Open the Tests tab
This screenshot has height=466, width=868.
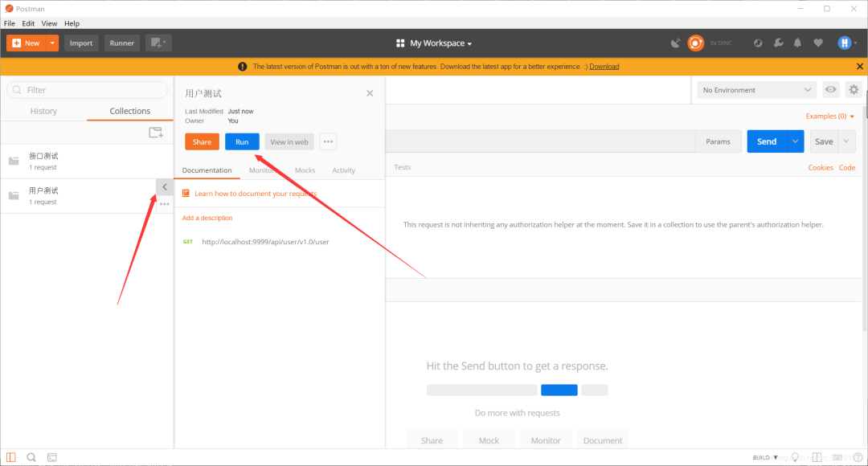click(x=403, y=167)
